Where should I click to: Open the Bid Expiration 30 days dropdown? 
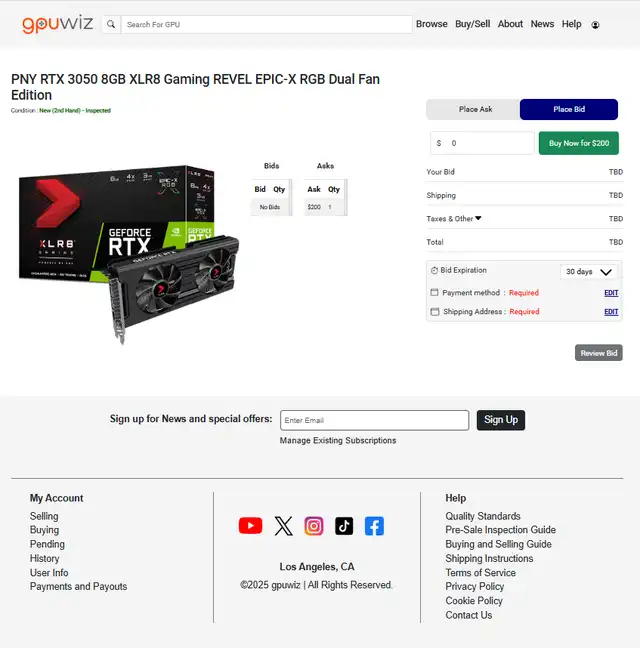click(589, 272)
